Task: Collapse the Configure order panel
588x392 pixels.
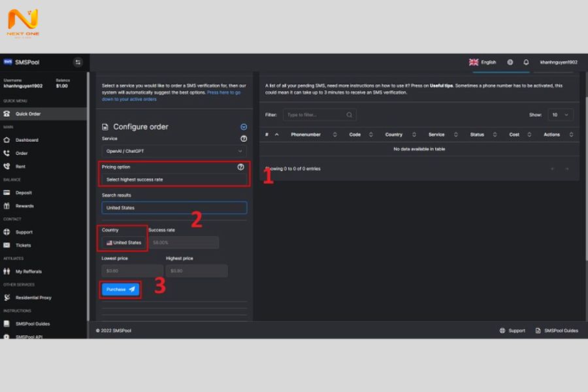Action: [244, 127]
